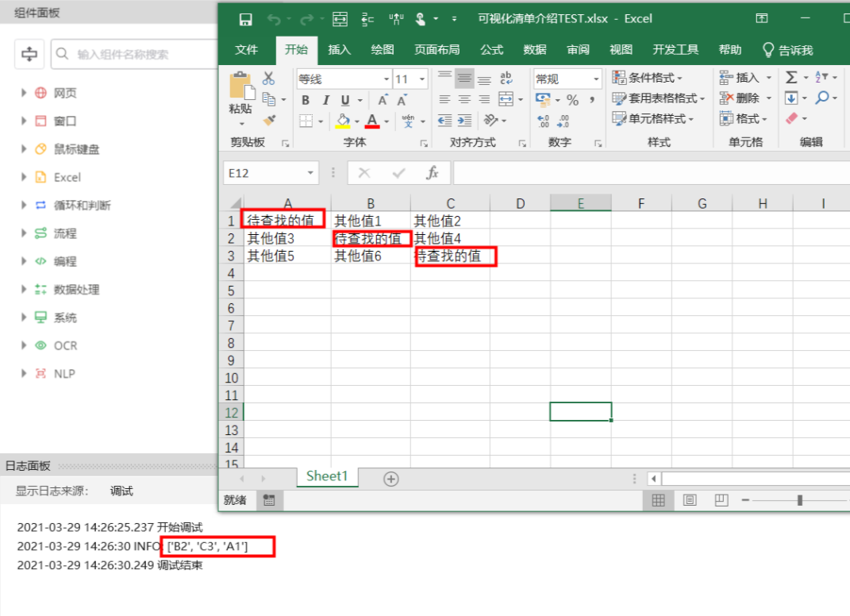Click 告诉我 Tell me search
Image resolution: width=850 pixels, height=616 pixels.
(787, 51)
